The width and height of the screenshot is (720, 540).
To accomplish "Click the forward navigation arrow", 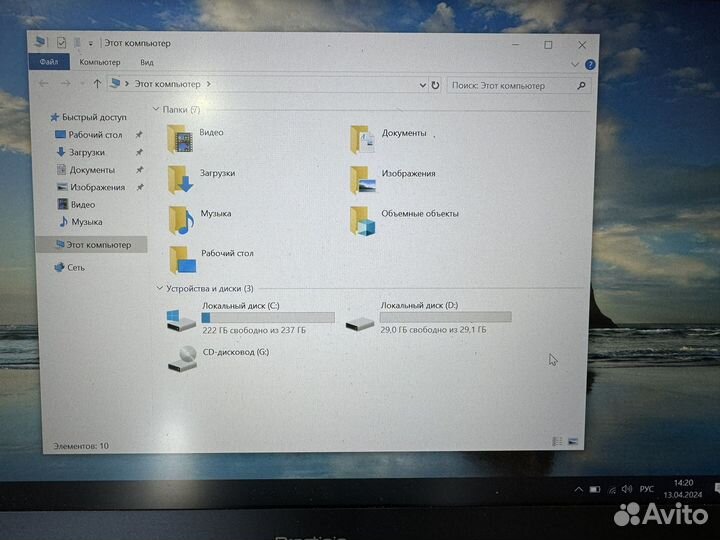I will click(x=66, y=83).
